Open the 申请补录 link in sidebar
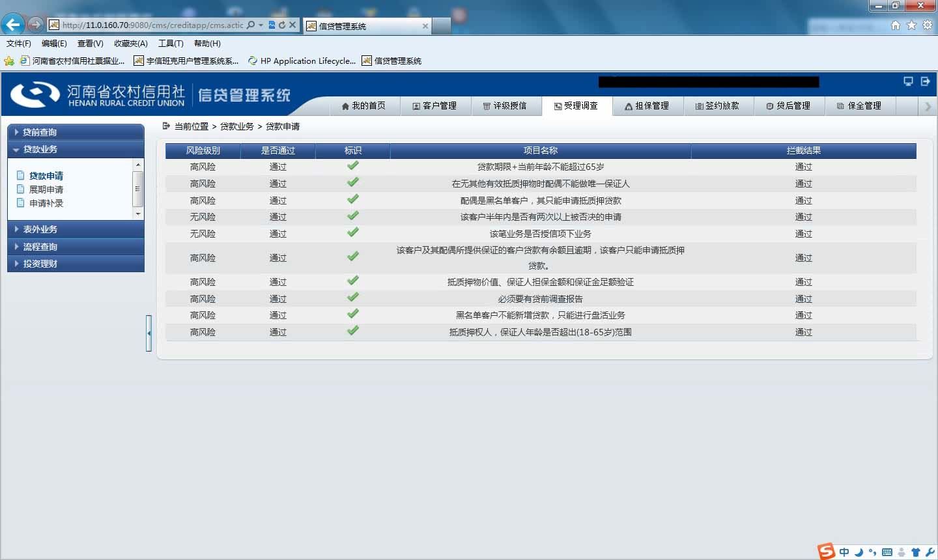The height and width of the screenshot is (560, 938). point(46,203)
